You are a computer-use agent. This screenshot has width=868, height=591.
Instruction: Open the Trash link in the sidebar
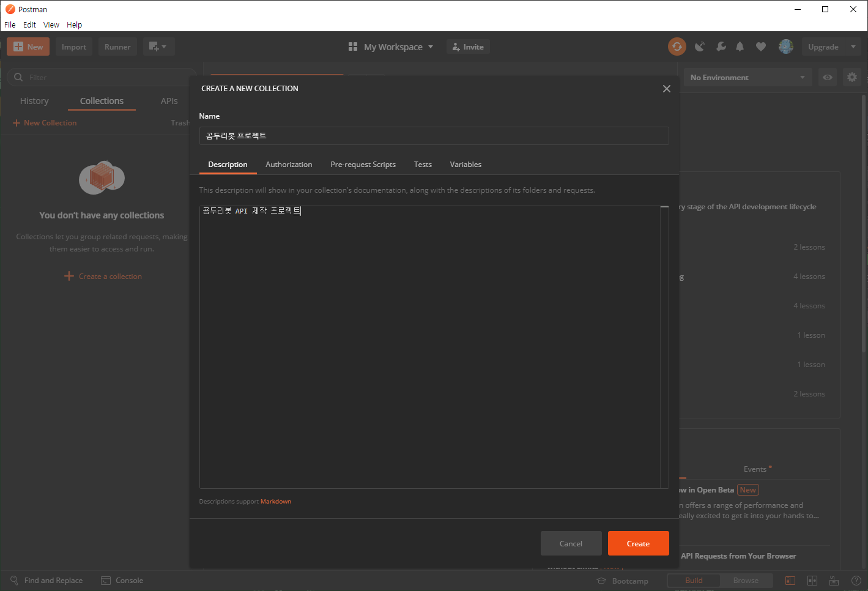tap(180, 123)
